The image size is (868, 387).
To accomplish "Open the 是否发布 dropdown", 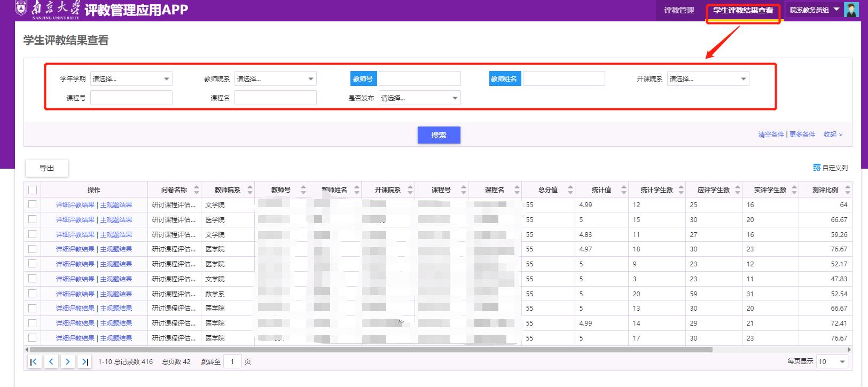I will point(420,98).
